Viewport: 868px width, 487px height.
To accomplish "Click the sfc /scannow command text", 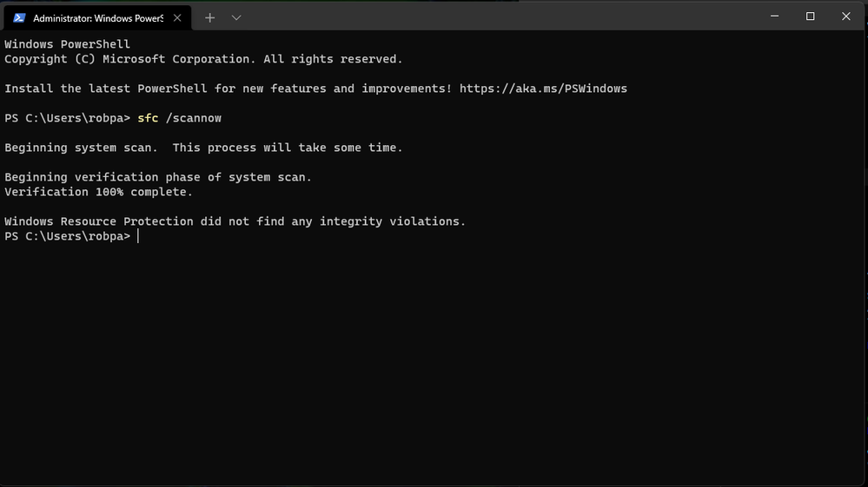I will (179, 118).
